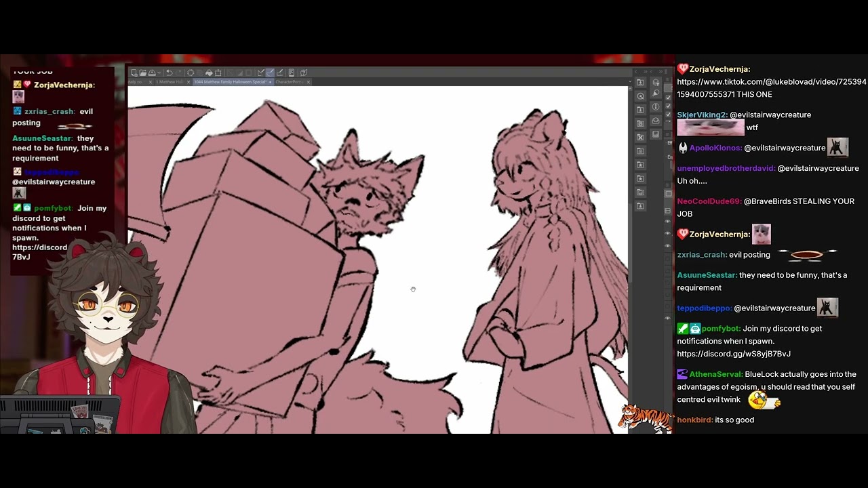Click the emote in teppodibeppo's right-chat message
The height and width of the screenshot is (488, 868).
827,307
